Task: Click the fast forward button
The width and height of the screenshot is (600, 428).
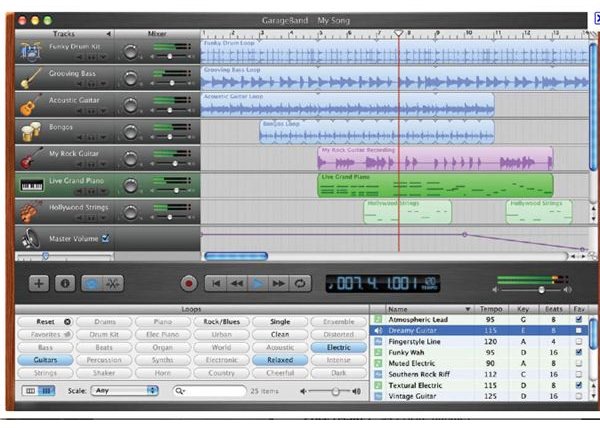Action: [x=279, y=283]
